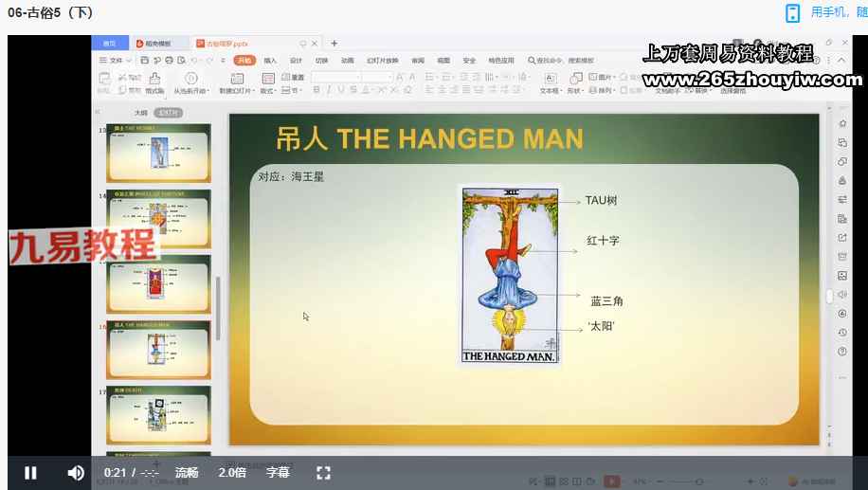Select the Hanged Man slide thumbnail

[159, 350]
